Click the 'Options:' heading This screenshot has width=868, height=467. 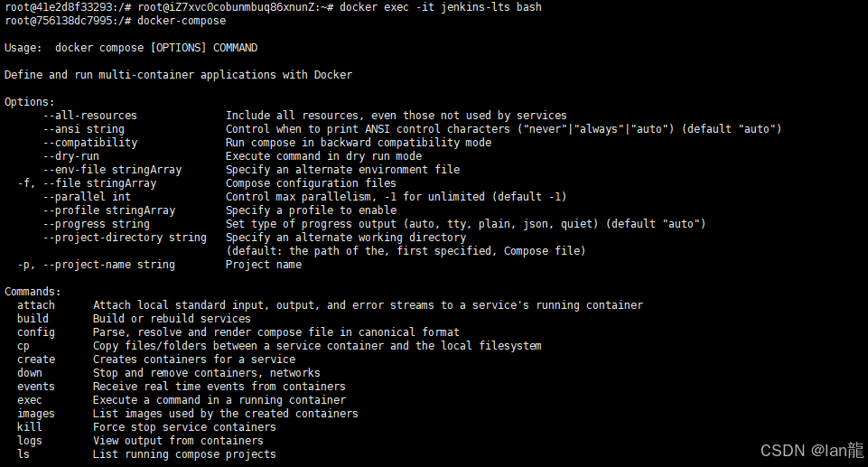[x=30, y=102]
